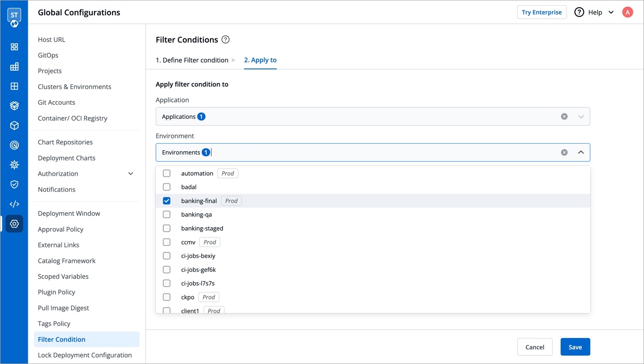644x364 pixels.
Task: Uncheck the banking-final environment checkbox
Action: pos(167,201)
